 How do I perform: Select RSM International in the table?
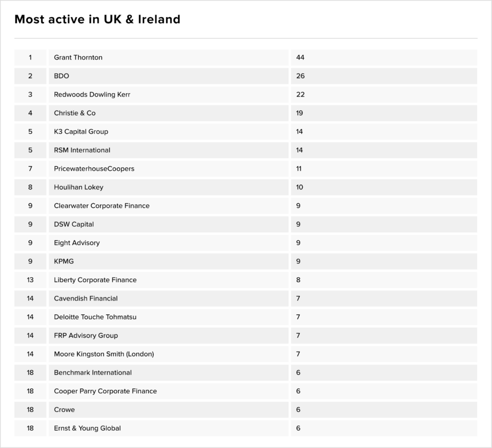pyautogui.click(x=82, y=150)
